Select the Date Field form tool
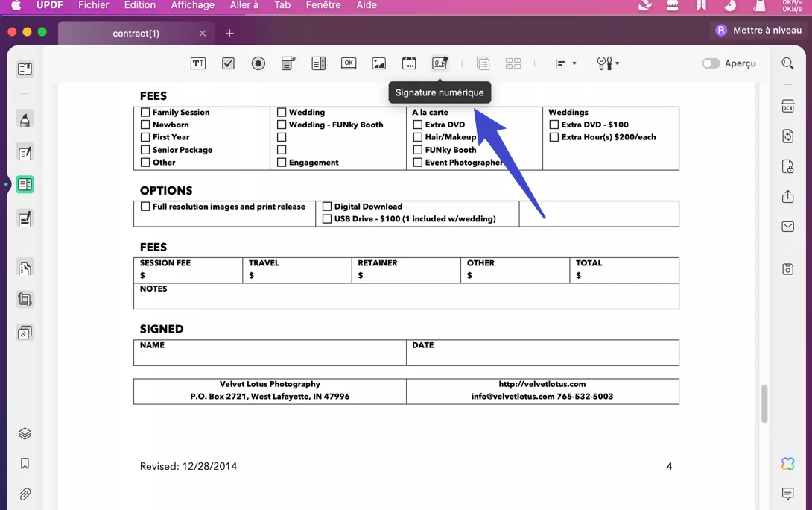 pos(408,63)
